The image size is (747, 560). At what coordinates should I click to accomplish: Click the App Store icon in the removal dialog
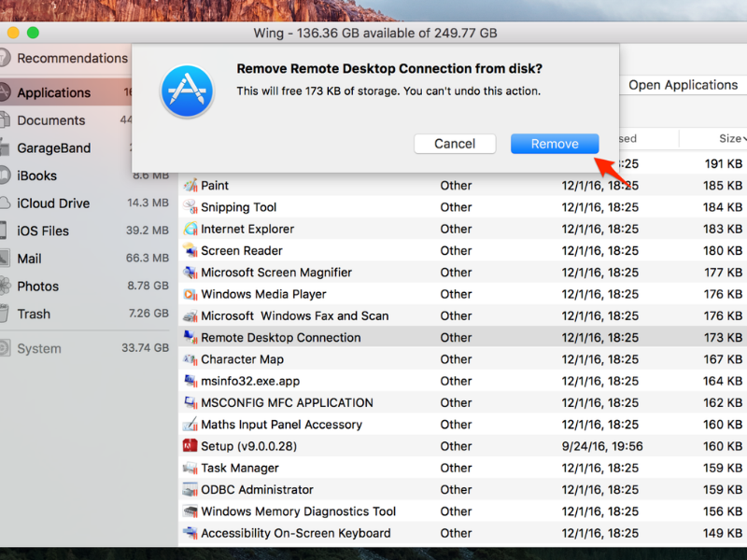[188, 91]
